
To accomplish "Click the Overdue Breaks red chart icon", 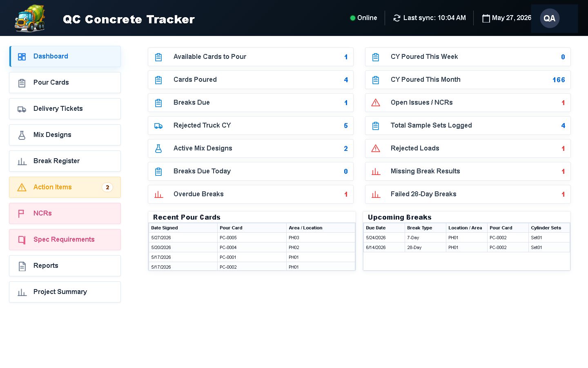I will click(x=158, y=194).
